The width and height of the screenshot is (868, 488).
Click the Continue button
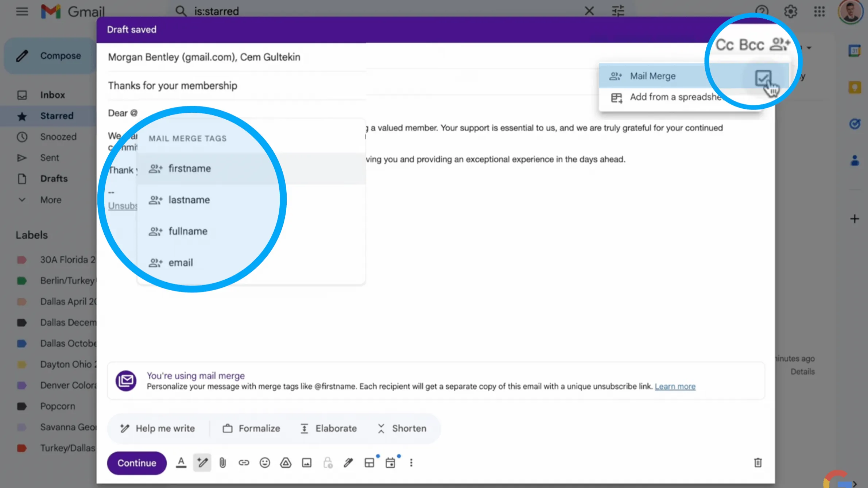point(136,463)
